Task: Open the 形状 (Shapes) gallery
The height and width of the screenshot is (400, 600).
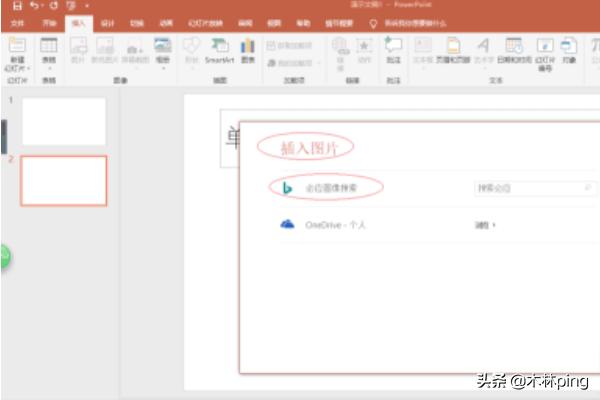Action: (x=191, y=53)
